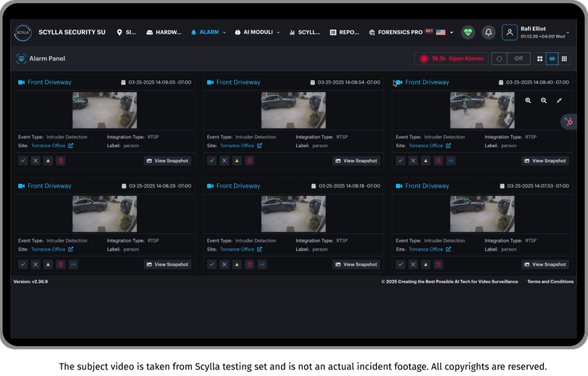The width and height of the screenshot is (588, 376).
Task: Delete the 14:07:53 alarm using the trash icon
Action: coord(438,264)
